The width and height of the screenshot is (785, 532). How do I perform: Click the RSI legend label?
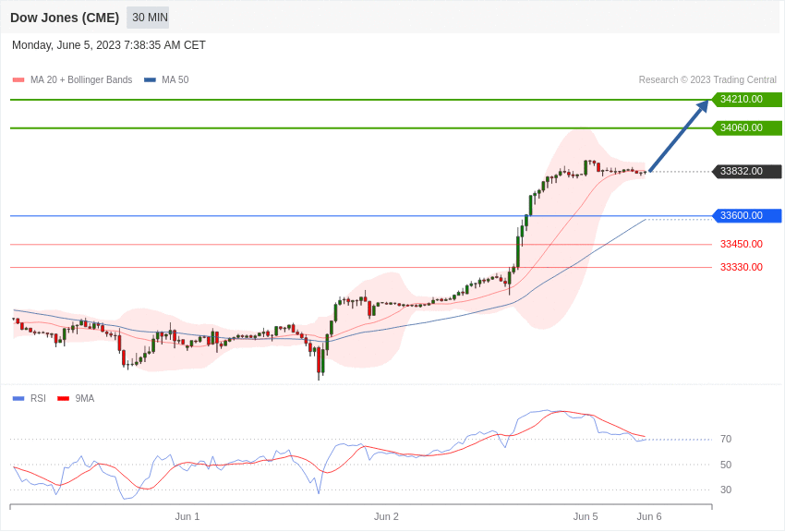point(38,399)
